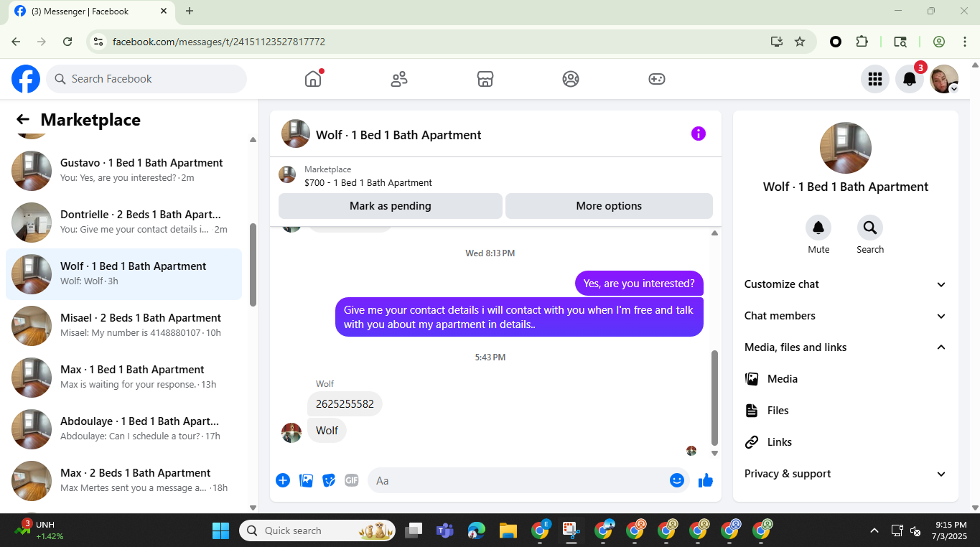The image size is (980, 547).
Task: Open the emoji picker in message box
Action: pos(677,480)
